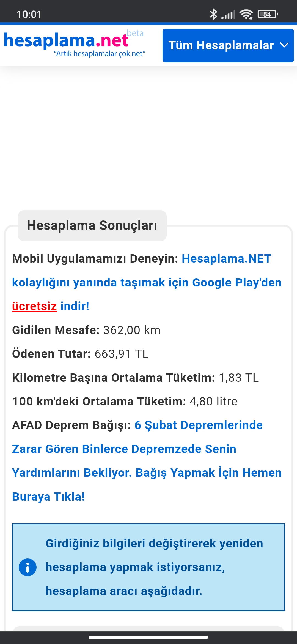The height and width of the screenshot is (644, 297).
Task: Tap the Kilometre Başına Ortalama Tüketim line
Action: (135, 378)
